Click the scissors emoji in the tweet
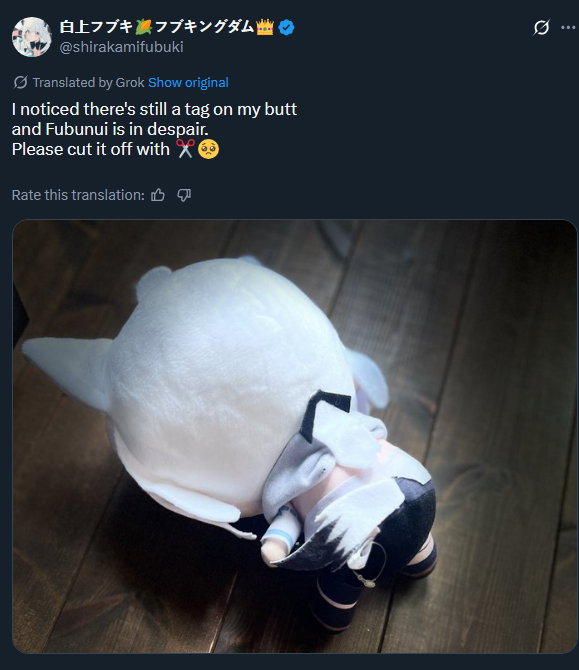 click(185, 149)
